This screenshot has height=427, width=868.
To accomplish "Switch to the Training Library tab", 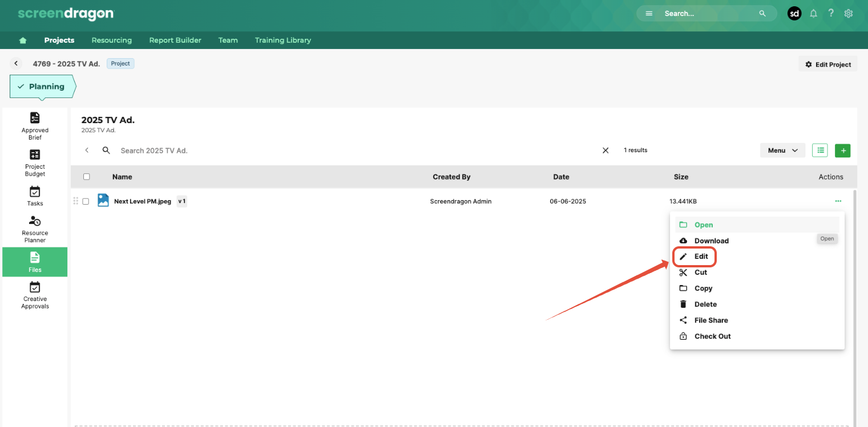I will pos(283,40).
